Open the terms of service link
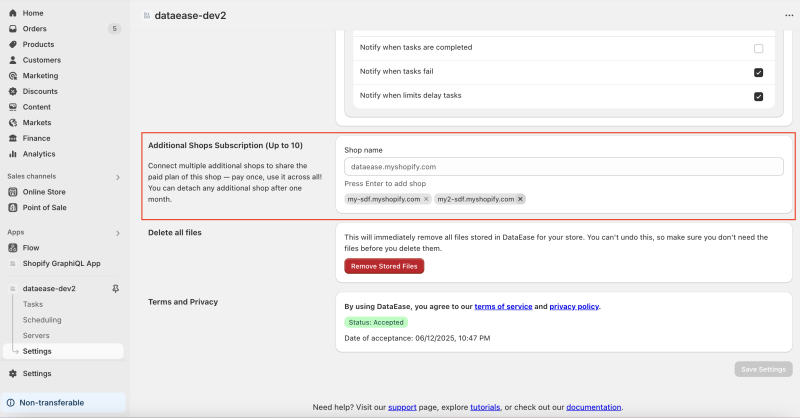 tap(503, 306)
